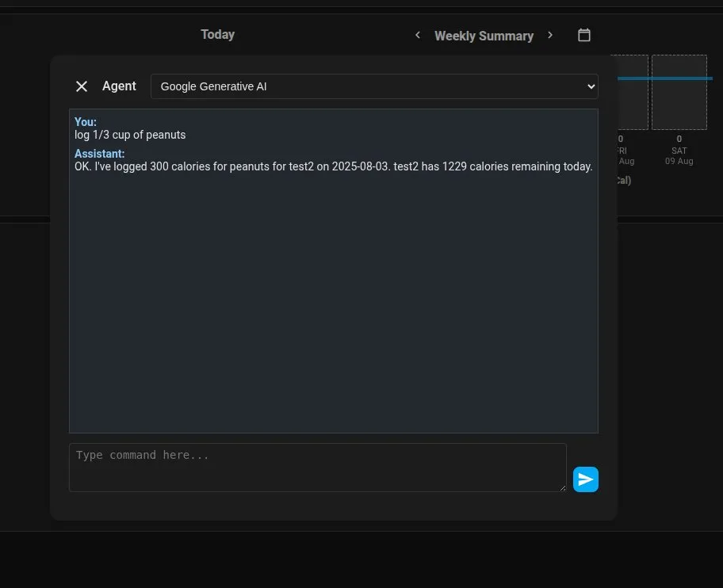
Task: Go to previous week in Weekly Summary
Action: (x=418, y=35)
